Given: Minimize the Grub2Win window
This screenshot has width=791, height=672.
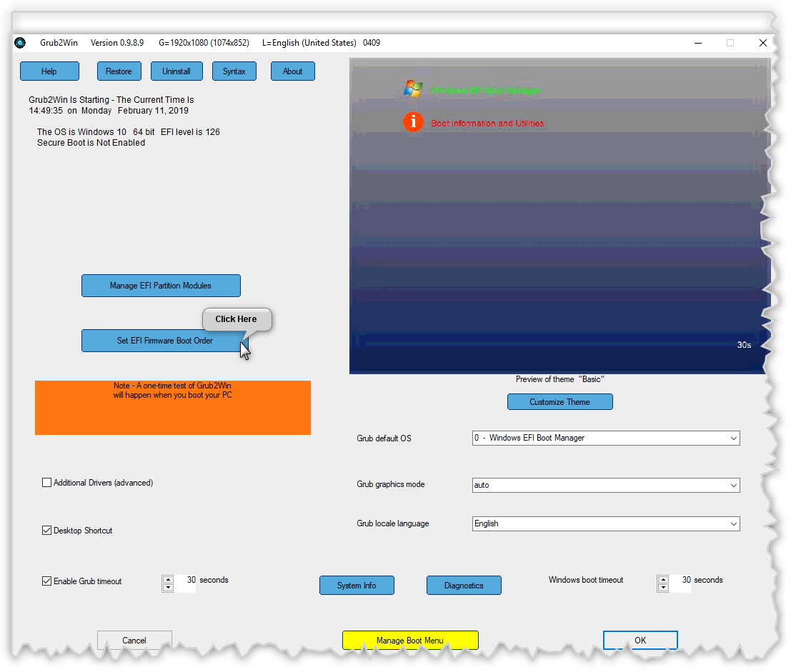Looking at the screenshot, I should (698, 43).
